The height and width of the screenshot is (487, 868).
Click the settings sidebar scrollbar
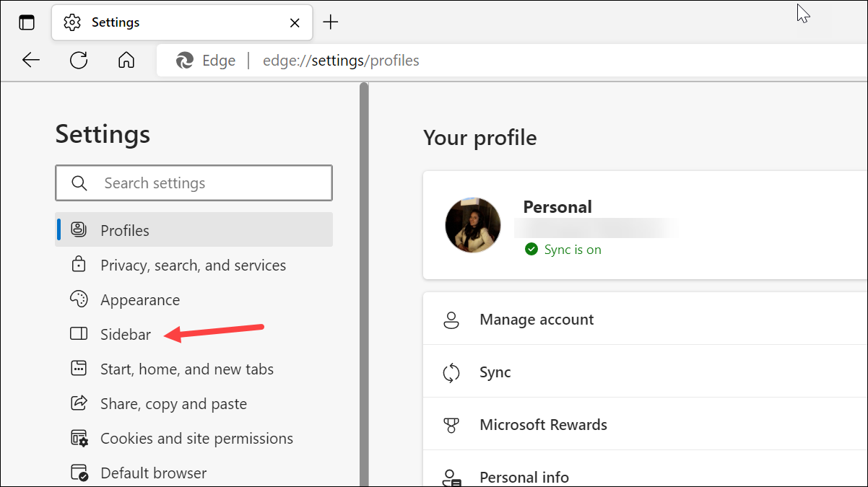click(364, 285)
